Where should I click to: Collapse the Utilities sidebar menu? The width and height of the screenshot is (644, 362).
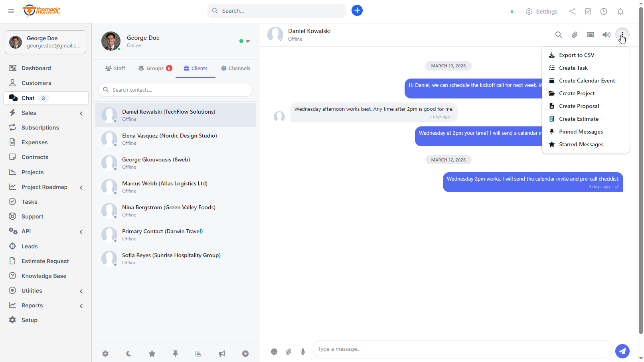point(81,291)
